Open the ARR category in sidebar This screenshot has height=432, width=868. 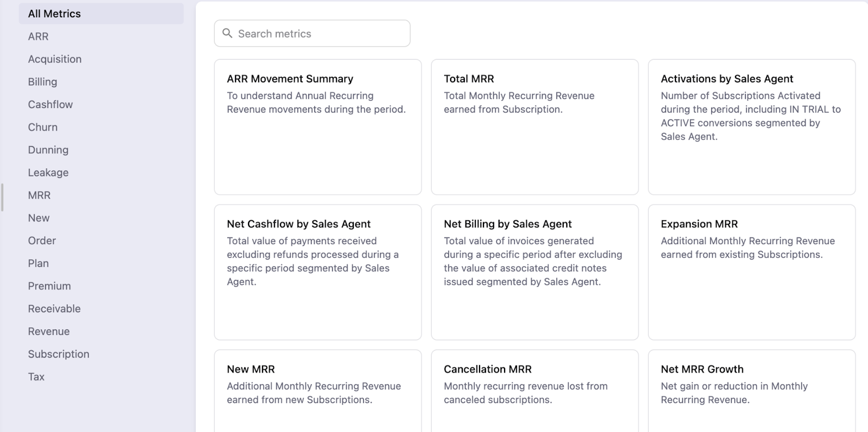(x=38, y=36)
